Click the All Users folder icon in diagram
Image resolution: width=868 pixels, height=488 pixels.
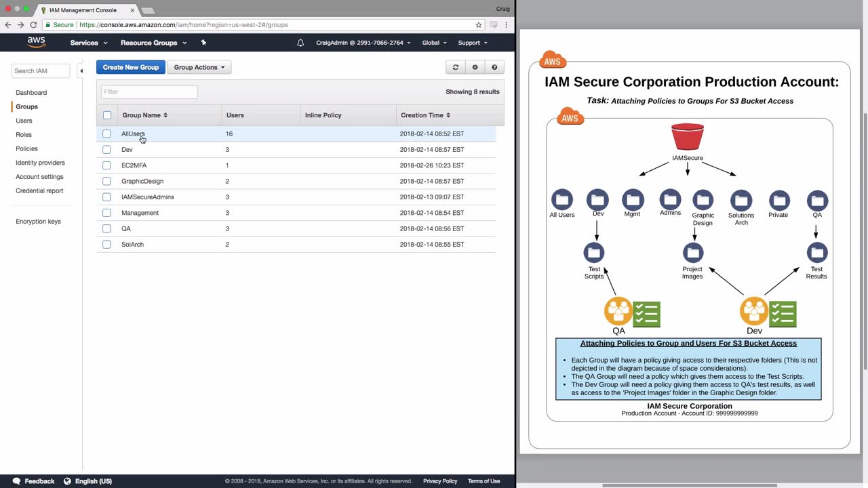coord(562,200)
